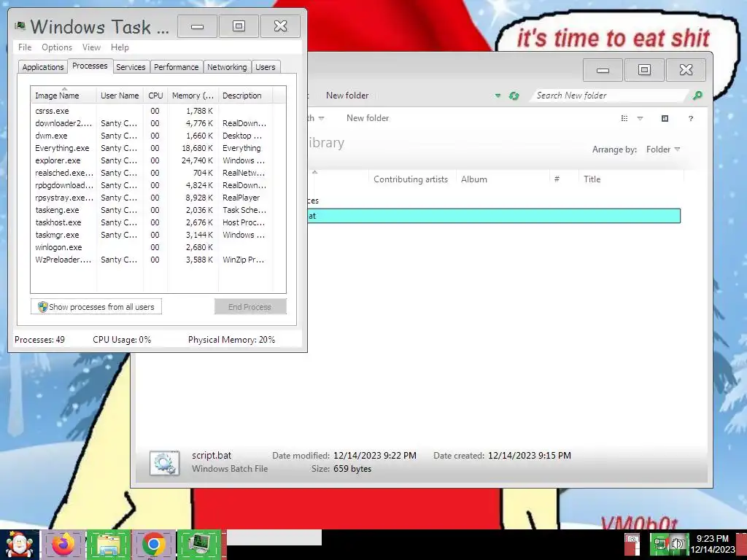Sort by the CPU column header
This screenshot has width=747, height=560.
click(155, 96)
